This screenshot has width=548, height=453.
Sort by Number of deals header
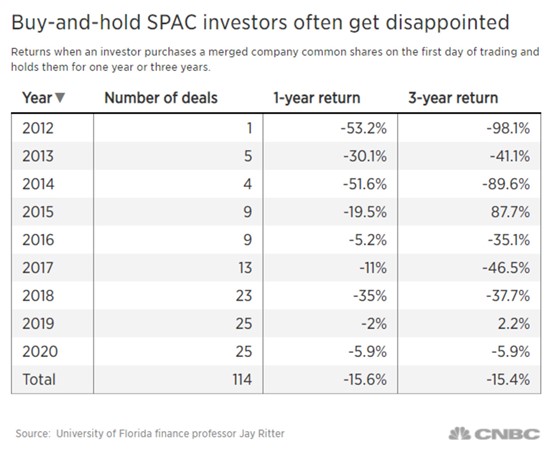161,98
